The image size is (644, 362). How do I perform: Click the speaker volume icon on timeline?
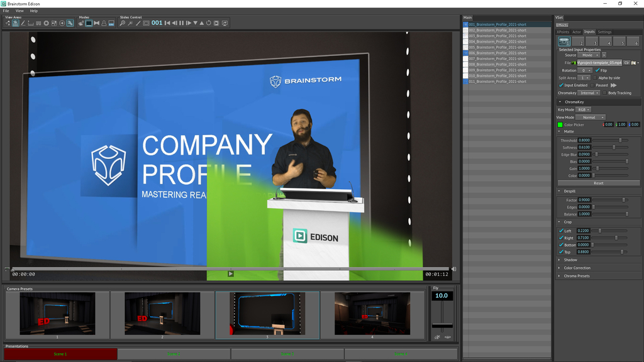(454, 269)
